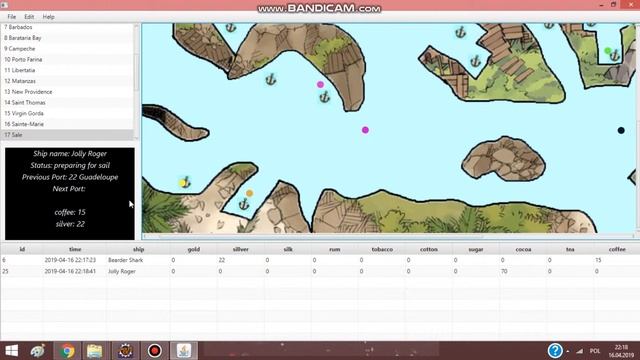Click the time cell 2019-04-16 22:18:41

[75, 271]
